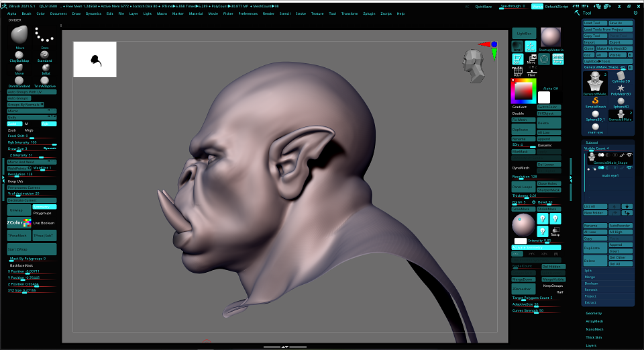Open Lightbox Tools browser
The height and width of the screenshot is (350, 644).
[x=608, y=61]
